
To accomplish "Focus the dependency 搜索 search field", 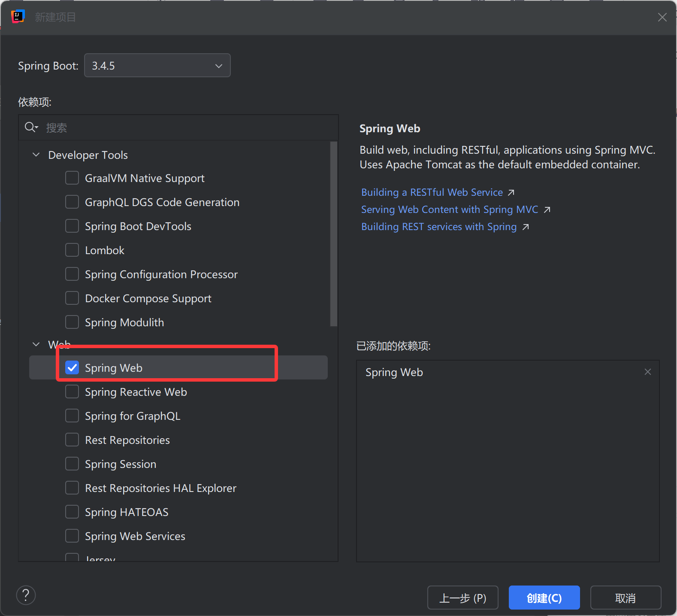I will pyautogui.click(x=178, y=127).
